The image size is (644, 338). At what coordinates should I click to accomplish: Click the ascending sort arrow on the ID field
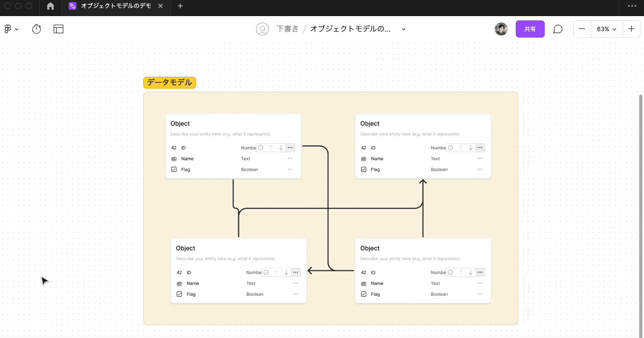(x=271, y=148)
